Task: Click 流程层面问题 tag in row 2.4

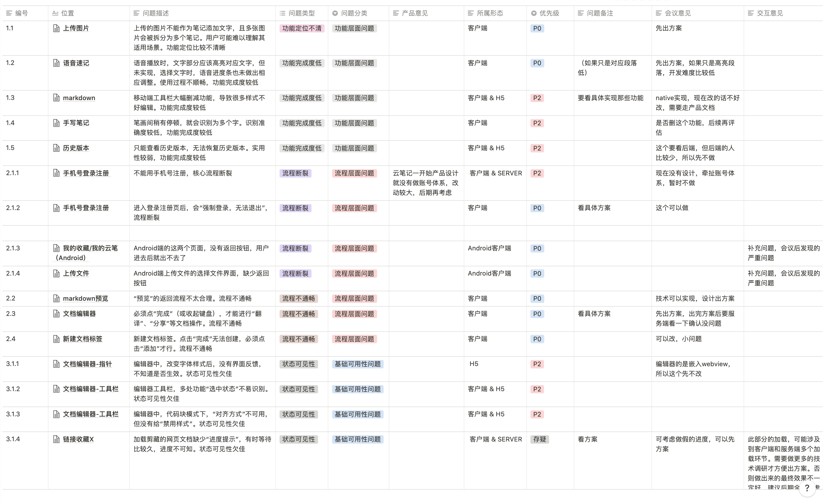Action: [354, 339]
